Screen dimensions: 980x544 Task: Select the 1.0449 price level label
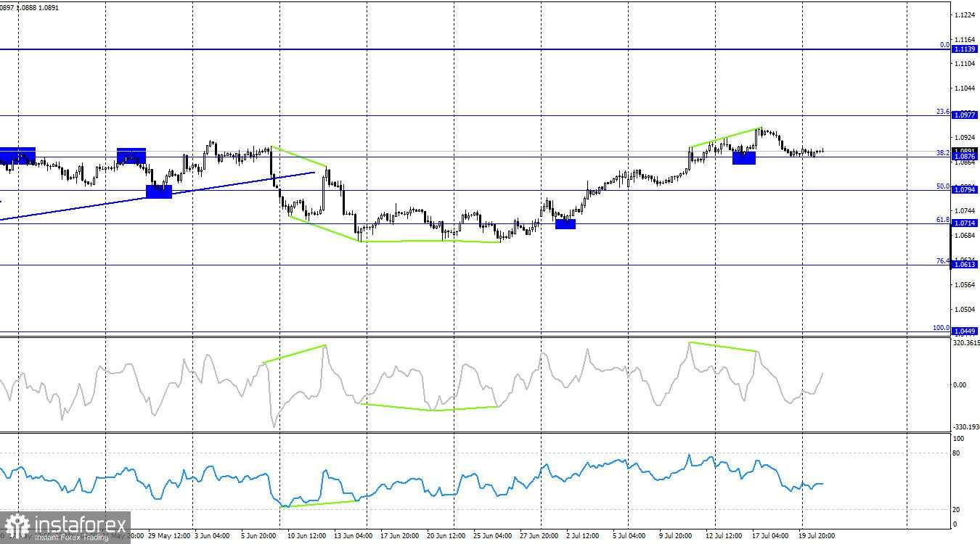point(965,331)
